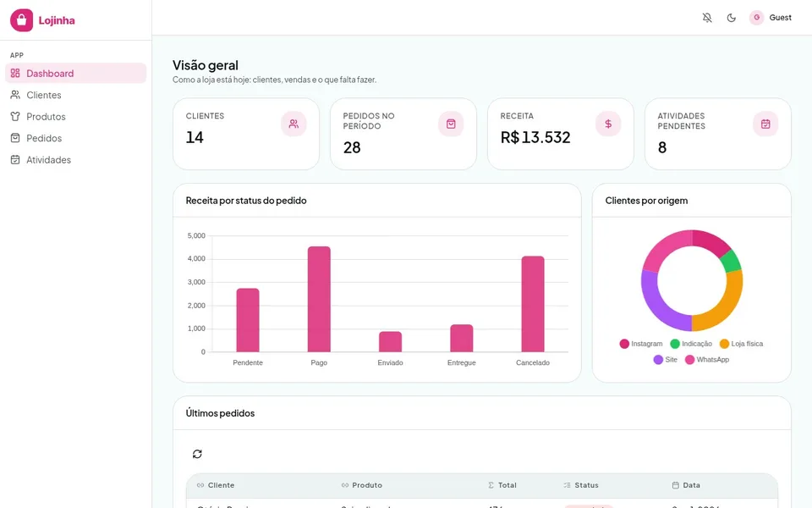Navigate to Pedidos in sidebar

75,138
